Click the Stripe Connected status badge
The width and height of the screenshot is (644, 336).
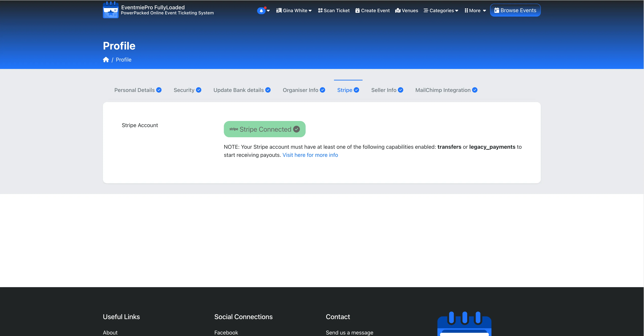click(265, 129)
